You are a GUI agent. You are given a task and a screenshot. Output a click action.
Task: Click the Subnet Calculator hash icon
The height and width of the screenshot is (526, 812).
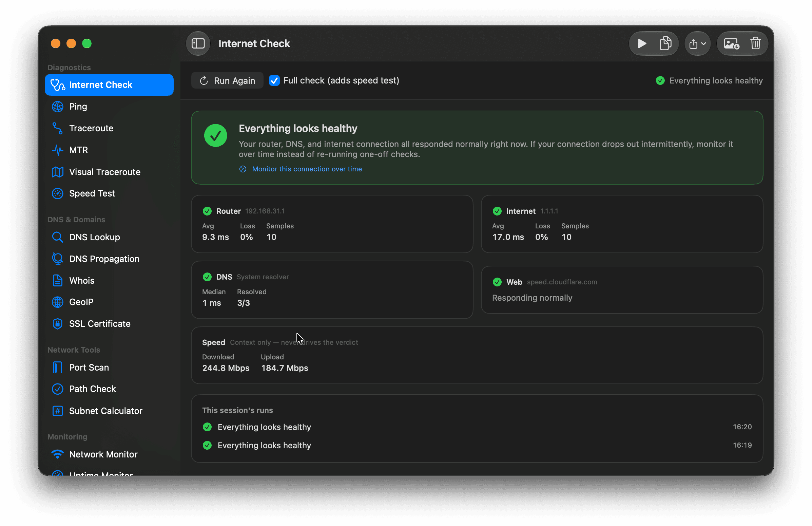(57, 411)
